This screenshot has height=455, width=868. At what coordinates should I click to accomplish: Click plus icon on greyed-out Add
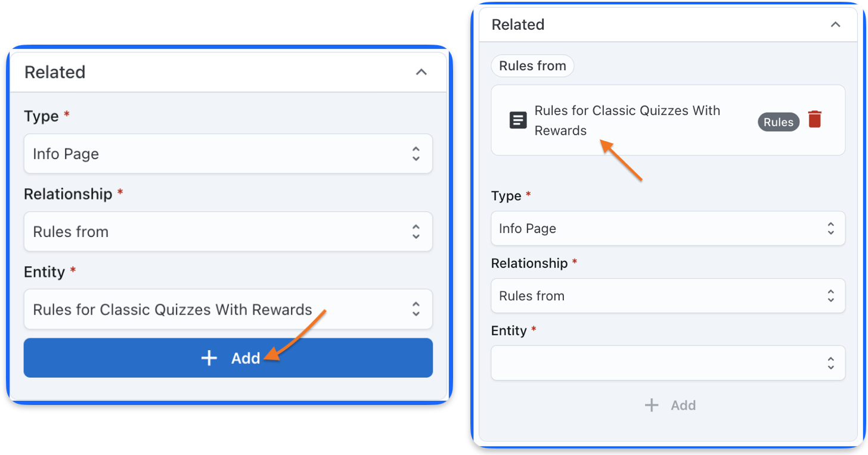pos(652,406)
